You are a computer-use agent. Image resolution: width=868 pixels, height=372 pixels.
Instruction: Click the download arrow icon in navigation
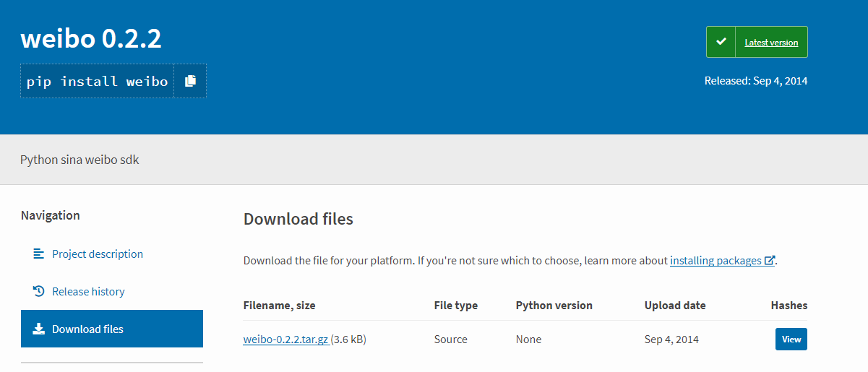tap(39, 329)
